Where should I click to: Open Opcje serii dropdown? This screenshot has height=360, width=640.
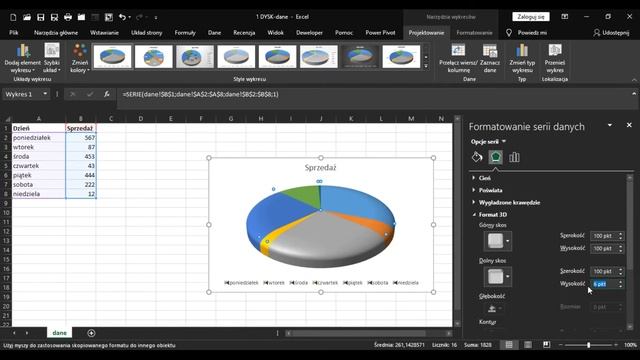point(488,142)
